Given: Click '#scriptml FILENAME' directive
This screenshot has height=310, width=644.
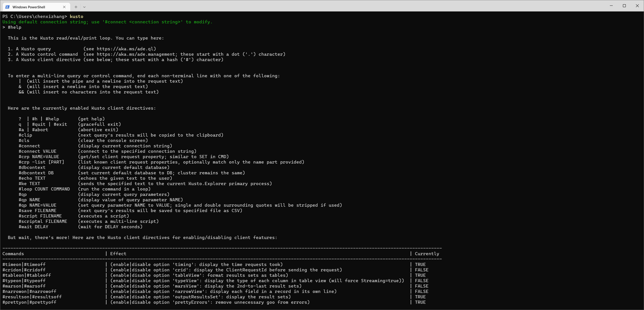Looking at the screenshot, I should tap(43, 221).
